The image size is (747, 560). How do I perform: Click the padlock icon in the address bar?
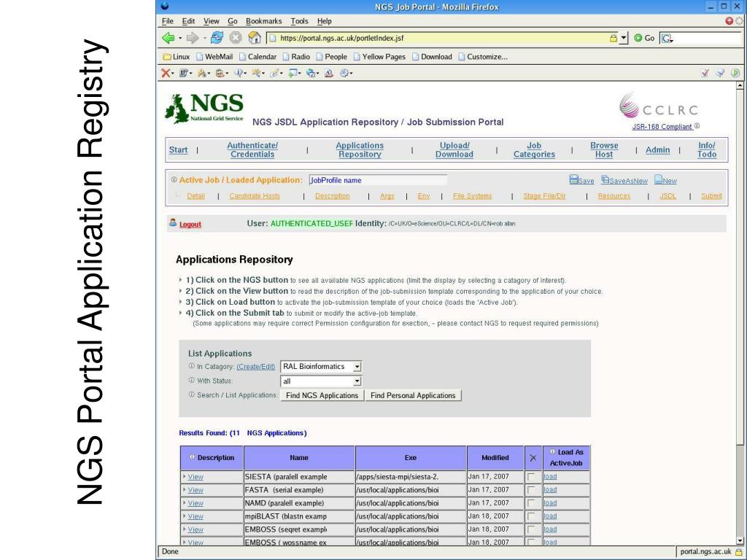point(613,38)
